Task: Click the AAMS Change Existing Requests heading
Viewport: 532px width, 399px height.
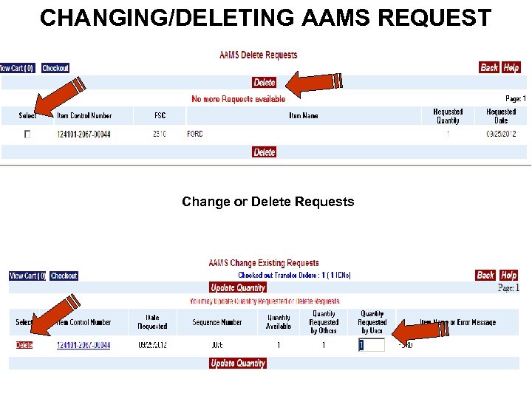Action: click(x=264, y=262)
